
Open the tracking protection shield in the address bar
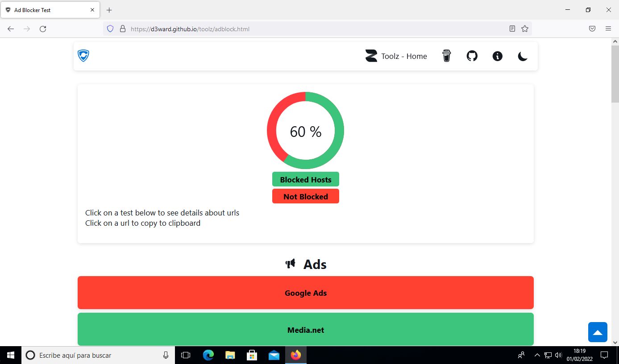tap(110, 29)
